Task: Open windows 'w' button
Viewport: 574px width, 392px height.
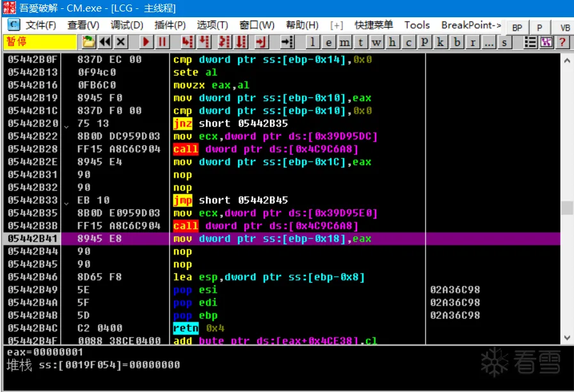Action: coord(376,42)
